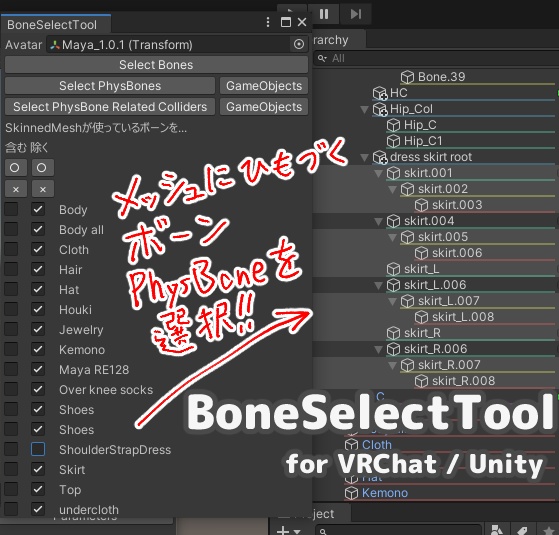Click the second × (uncheck all exclude) button
The width and height of the screenshot is (559, 535).
(42, 189)
